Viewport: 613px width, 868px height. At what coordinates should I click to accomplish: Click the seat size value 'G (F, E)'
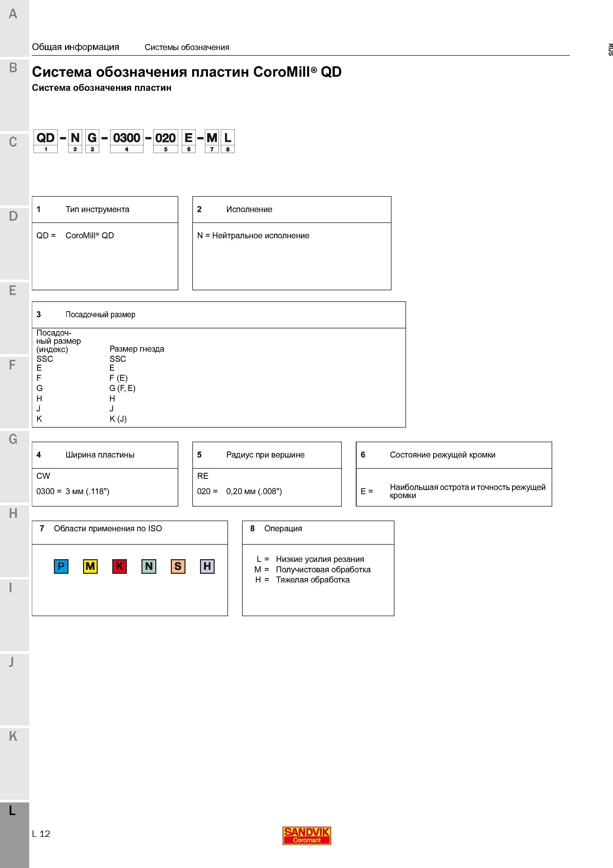[122, 388]
